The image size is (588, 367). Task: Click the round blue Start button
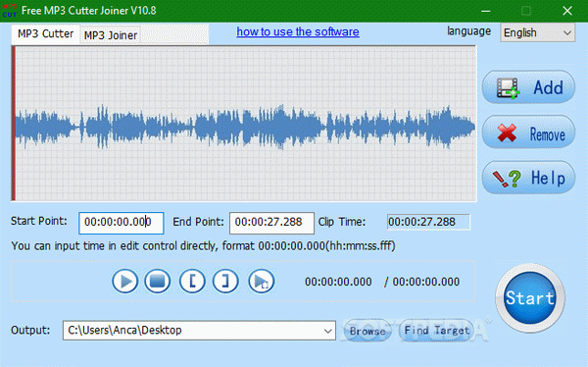pos(529,298)
